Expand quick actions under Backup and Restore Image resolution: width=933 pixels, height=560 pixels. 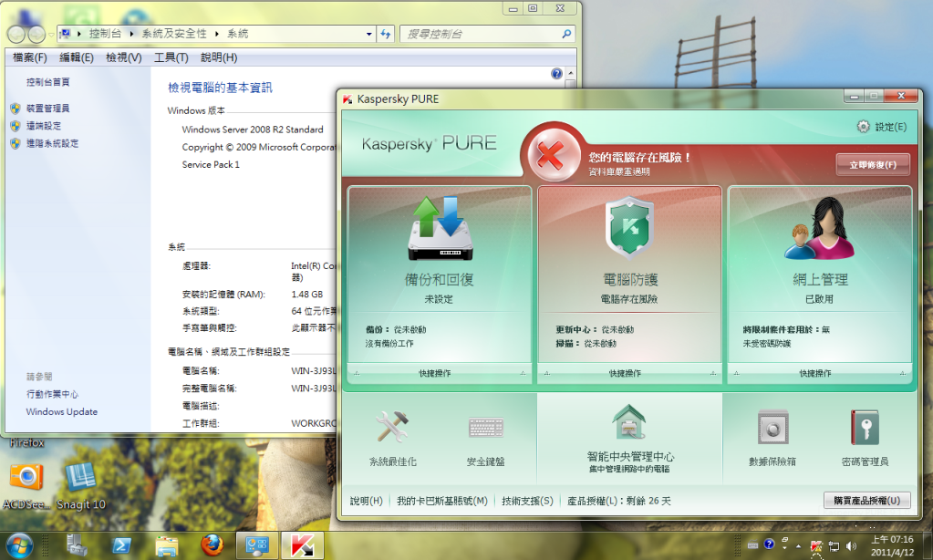[440, 373]
